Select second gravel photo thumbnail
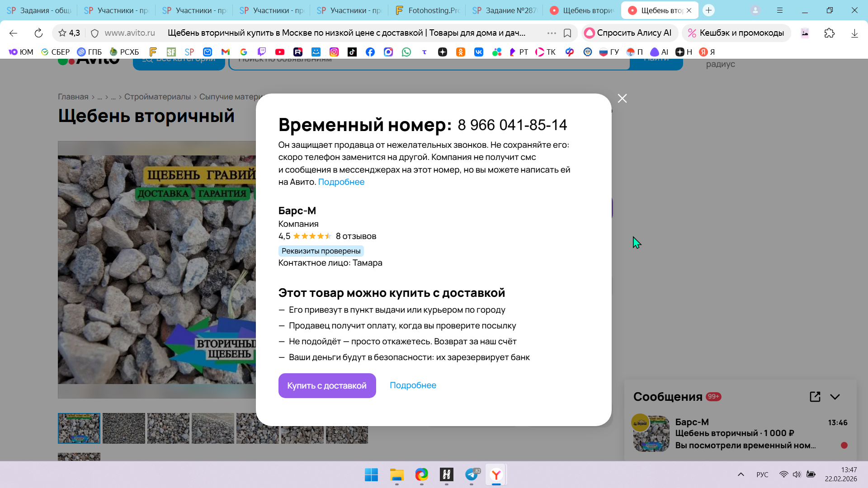Viewport: 868px width, 488px height. point(123,428)
